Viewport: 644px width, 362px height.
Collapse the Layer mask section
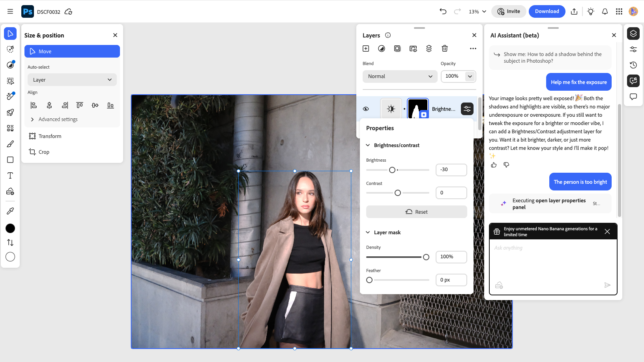(368, 232)
